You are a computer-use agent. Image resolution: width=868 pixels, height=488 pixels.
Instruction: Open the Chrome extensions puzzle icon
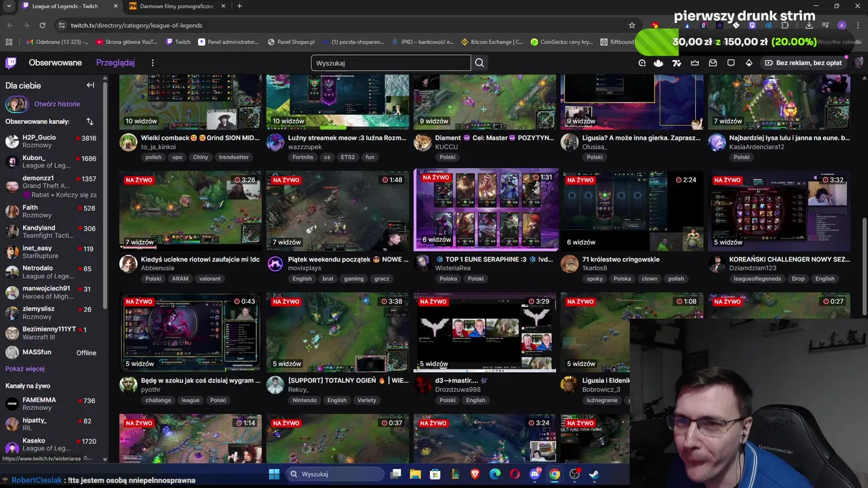point(785,25)
